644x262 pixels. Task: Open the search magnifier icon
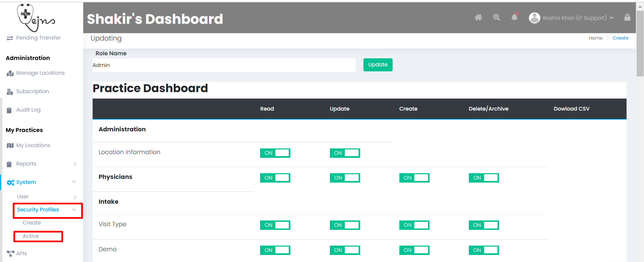coord(496,17)
